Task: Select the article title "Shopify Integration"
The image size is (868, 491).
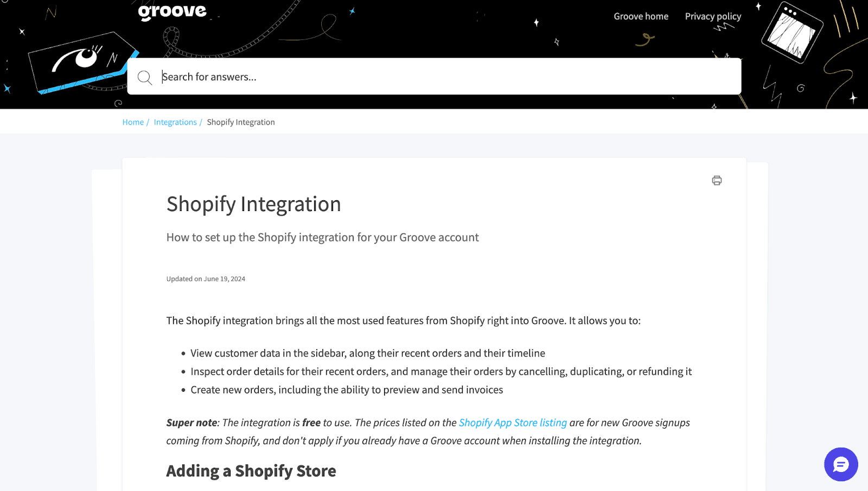Action: coord(253,204)
